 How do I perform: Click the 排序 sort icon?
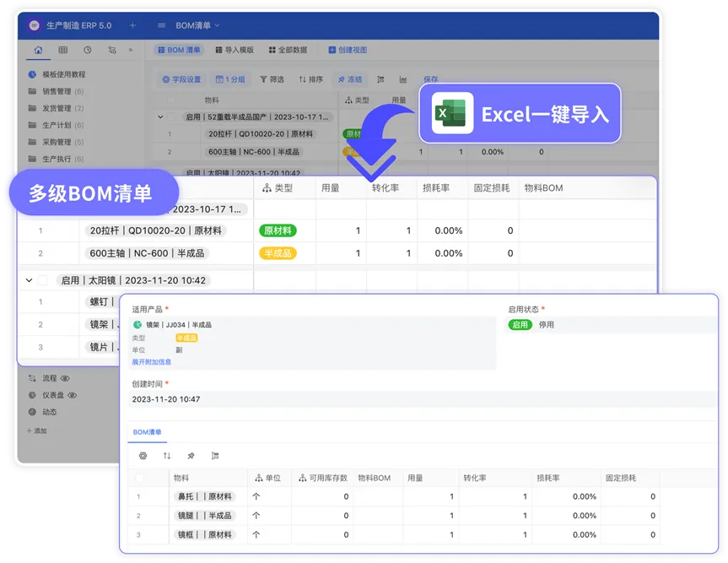(313, 80)
